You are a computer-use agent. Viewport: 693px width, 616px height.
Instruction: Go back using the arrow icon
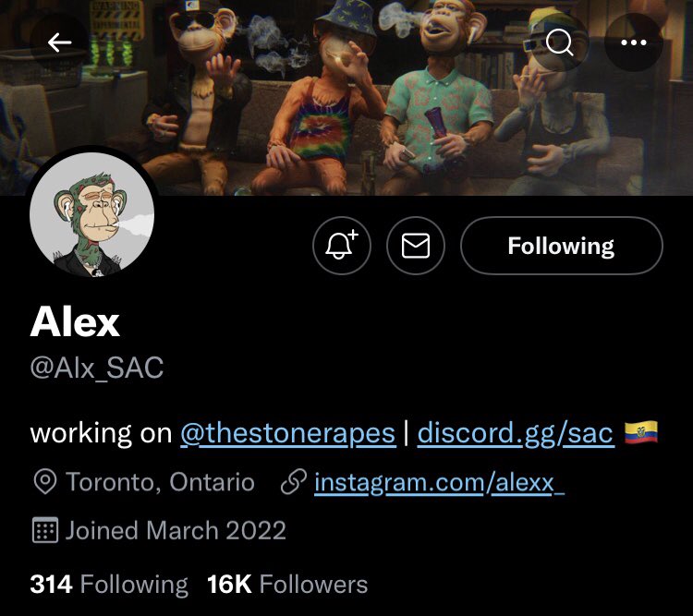click(59, 42)
